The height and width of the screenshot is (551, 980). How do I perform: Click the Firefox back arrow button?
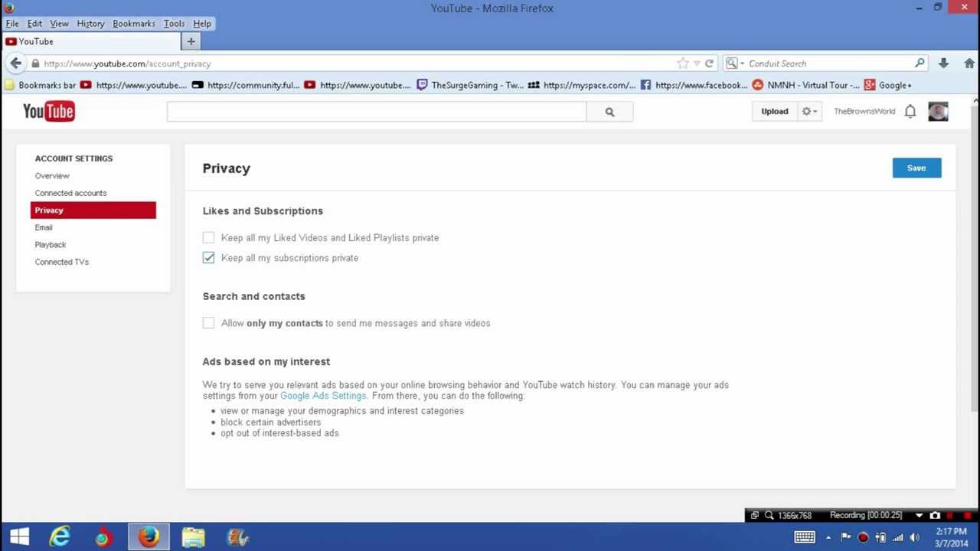[x=16, y=64]
